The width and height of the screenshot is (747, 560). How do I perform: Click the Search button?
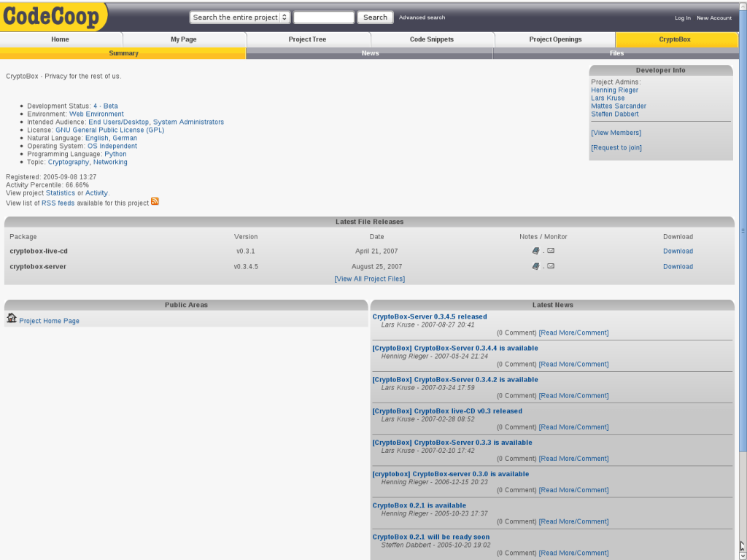(376, 17)
